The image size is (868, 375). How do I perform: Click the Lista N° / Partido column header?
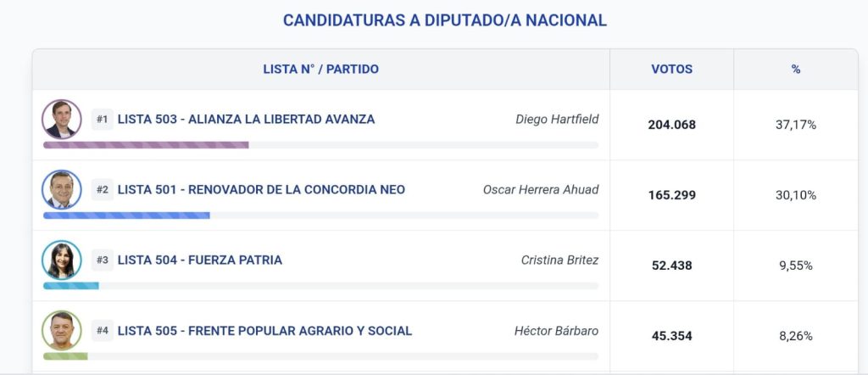320,70
